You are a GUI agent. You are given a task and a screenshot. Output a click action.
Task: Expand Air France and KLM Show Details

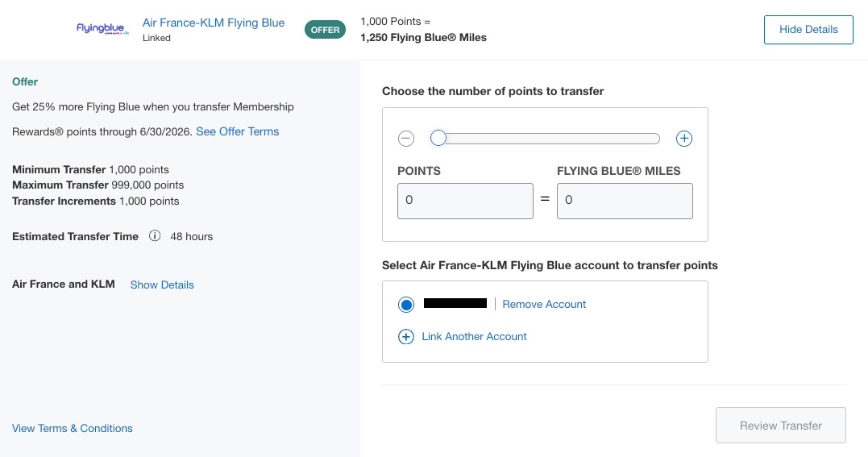(162, 285)
